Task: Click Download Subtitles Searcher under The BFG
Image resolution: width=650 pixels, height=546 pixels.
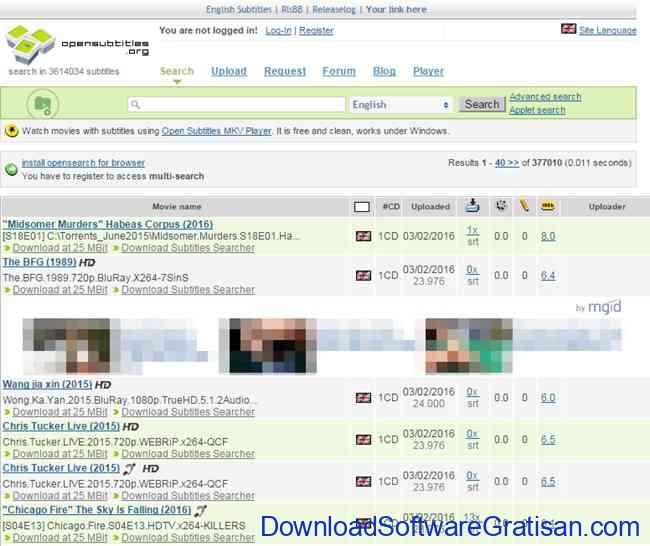Action: [188, 290]
